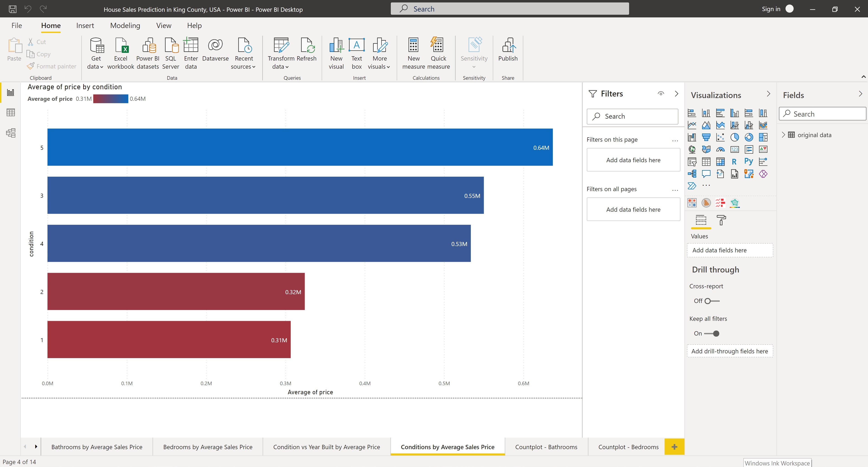Switch to Data view in left sidebar
This screenshot has height=467, width=868.
[x=10, y=113]
